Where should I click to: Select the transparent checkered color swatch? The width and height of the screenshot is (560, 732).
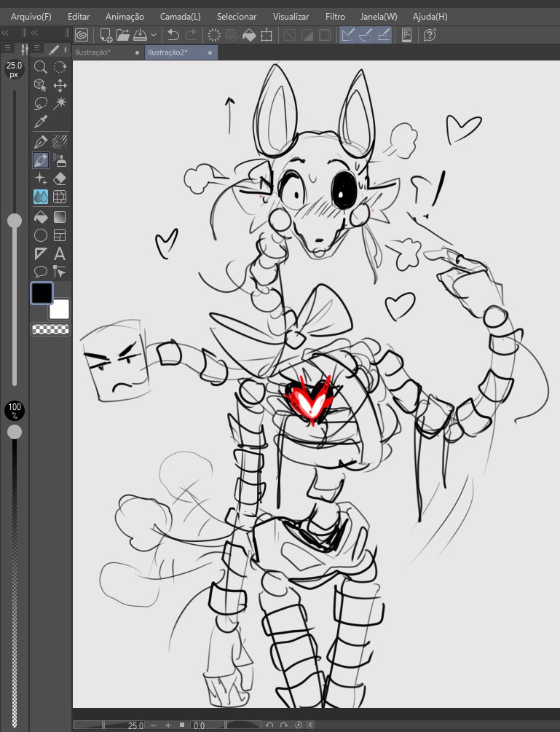(50, 329)
